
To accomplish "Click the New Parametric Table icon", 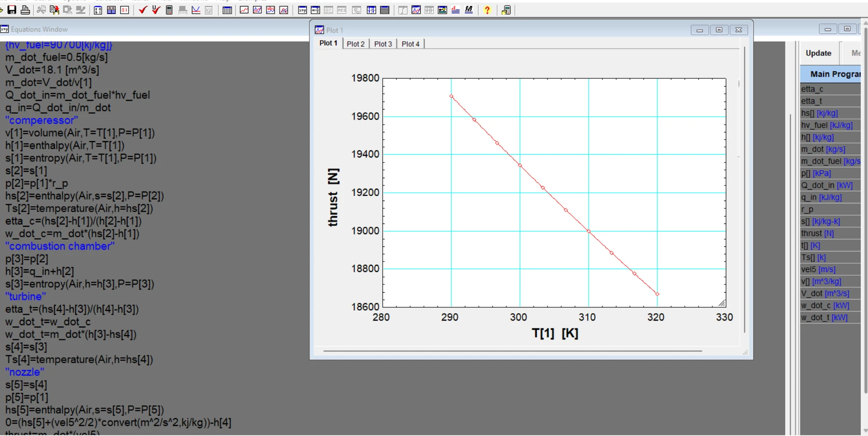I will click(227, 10).
